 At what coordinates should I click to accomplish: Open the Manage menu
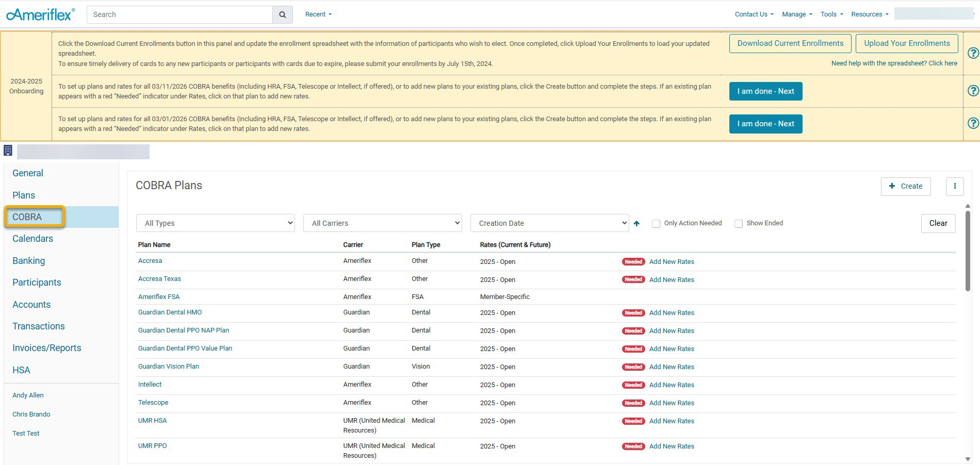(x=796, y=14)
